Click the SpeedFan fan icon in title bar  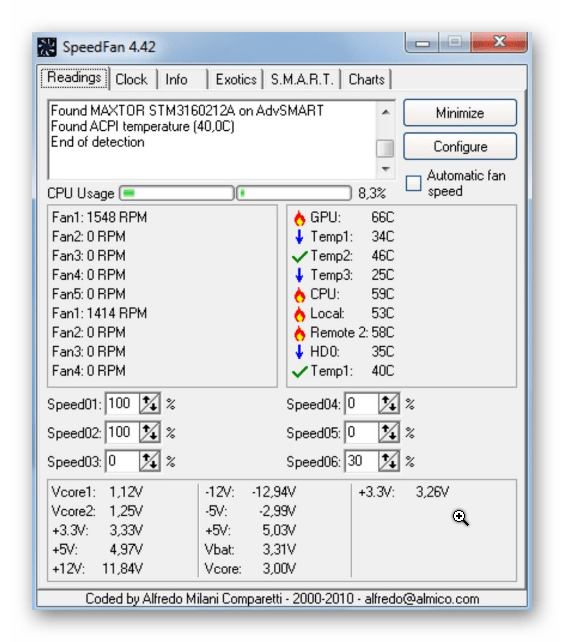pos(47,47)
